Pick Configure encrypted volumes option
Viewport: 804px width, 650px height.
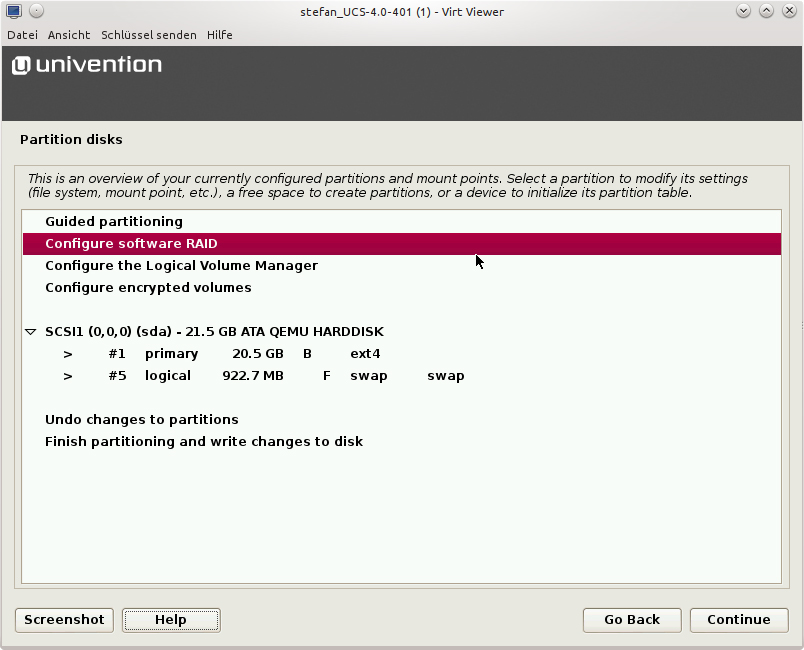(148, 288)
